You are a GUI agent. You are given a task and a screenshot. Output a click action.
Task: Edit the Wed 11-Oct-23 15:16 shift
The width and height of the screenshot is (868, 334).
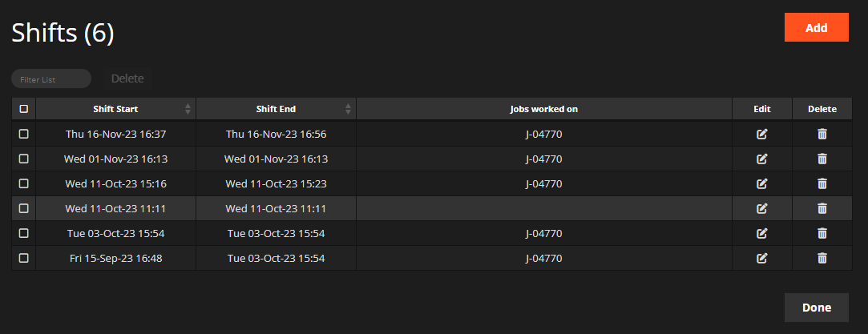pyautogui.click(x=761, y=183)
